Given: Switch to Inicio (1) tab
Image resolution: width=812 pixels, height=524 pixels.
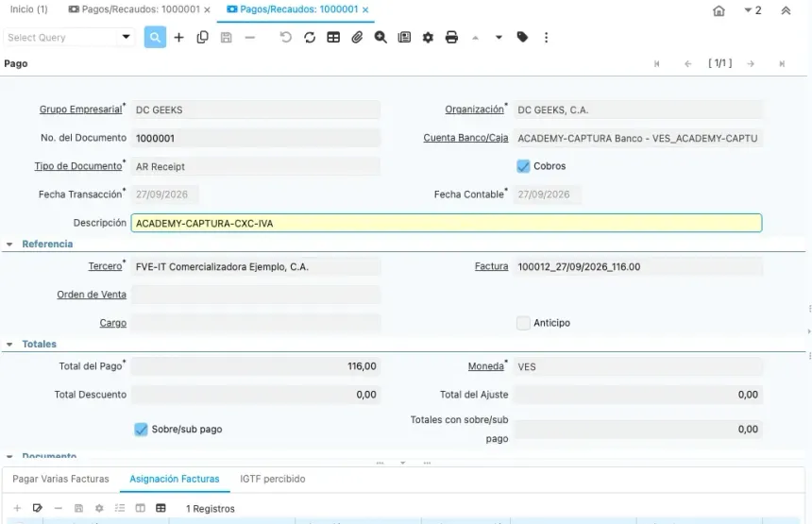Looking at the screenshot, I should (x=29, y=9).
